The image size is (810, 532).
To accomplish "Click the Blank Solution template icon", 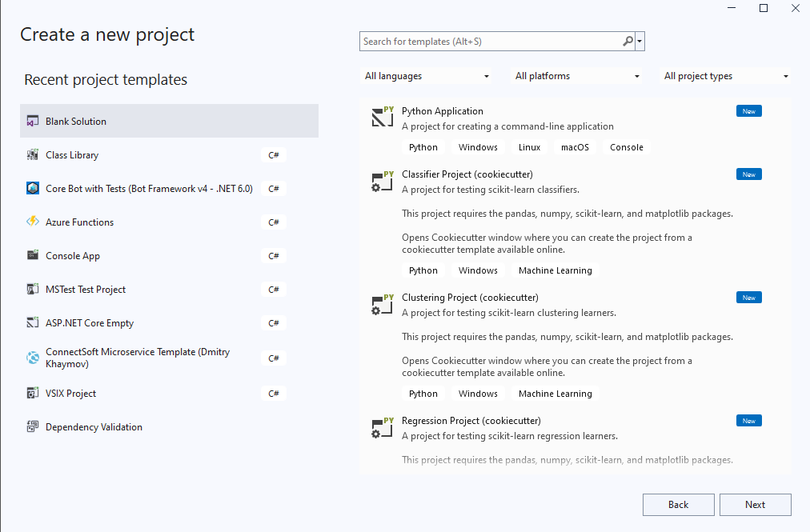I will tap(33, 120).
